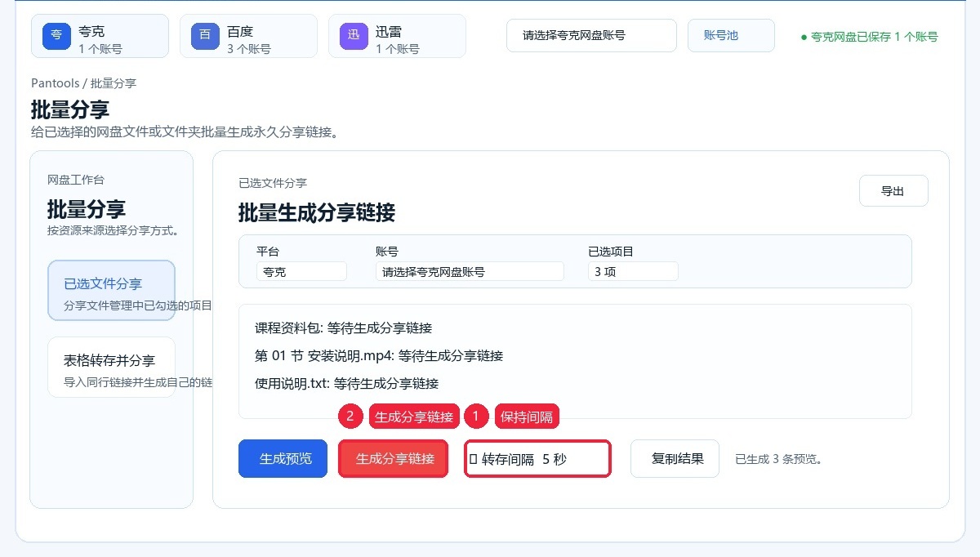Click the 使用说明.txt result line
Viewport: 980px width, 557px height.
click(x=346, y=384)
